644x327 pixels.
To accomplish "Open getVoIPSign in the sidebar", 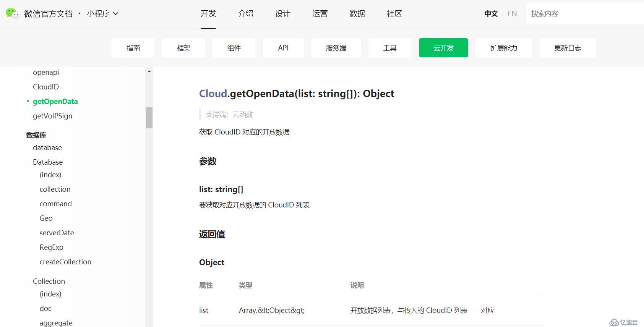I will pos(52,116).
